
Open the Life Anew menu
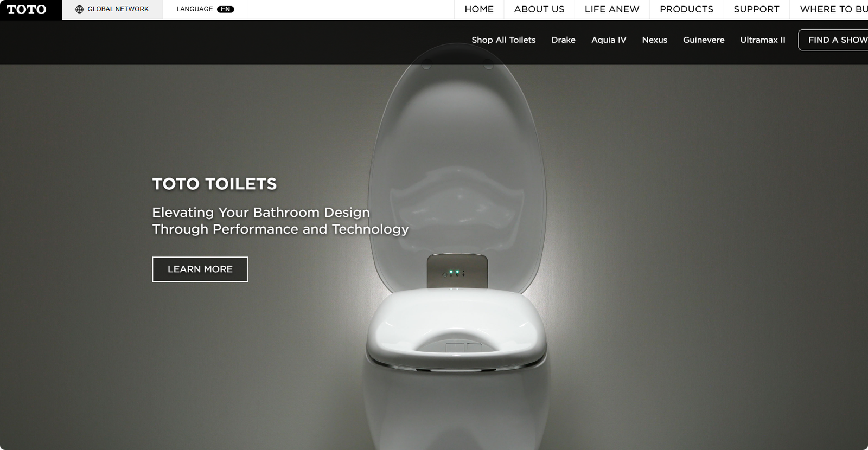point(612,9)
